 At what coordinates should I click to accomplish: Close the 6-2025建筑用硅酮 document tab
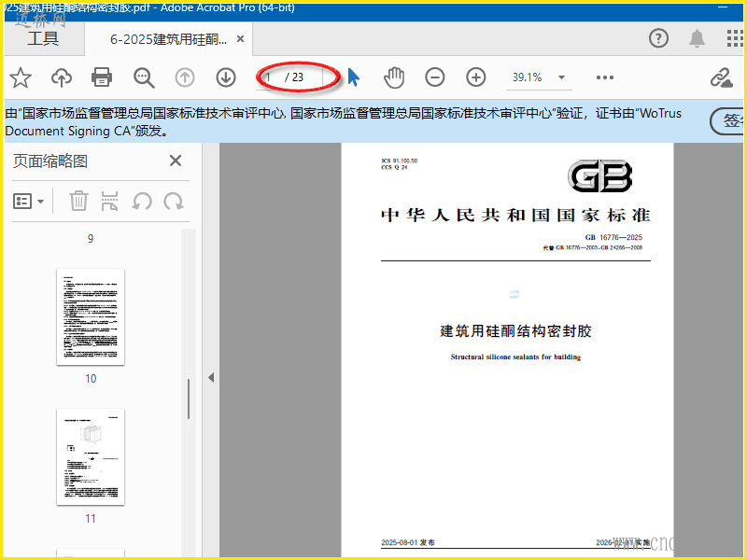tap(241, 39)
